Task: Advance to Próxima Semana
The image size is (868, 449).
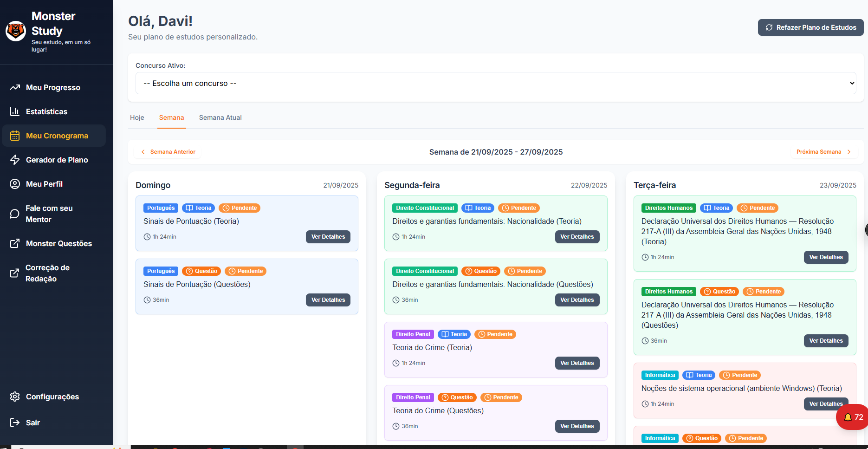Action: [x=823, y=152]
